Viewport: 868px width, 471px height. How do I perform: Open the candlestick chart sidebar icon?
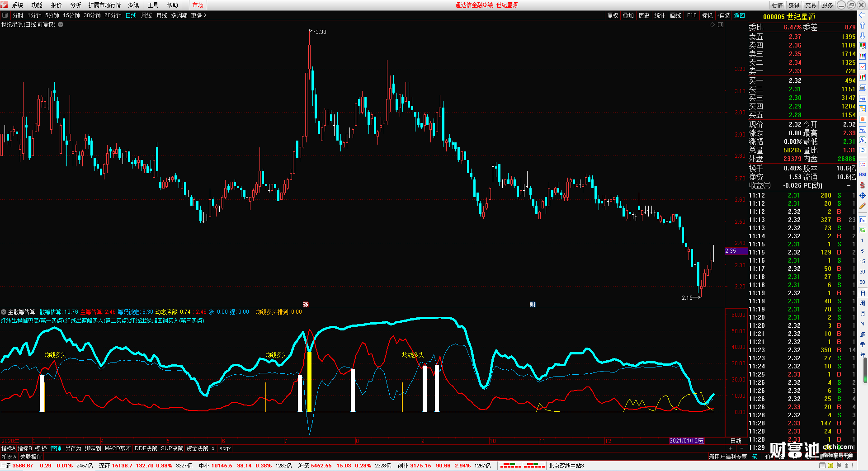[863, 77]
